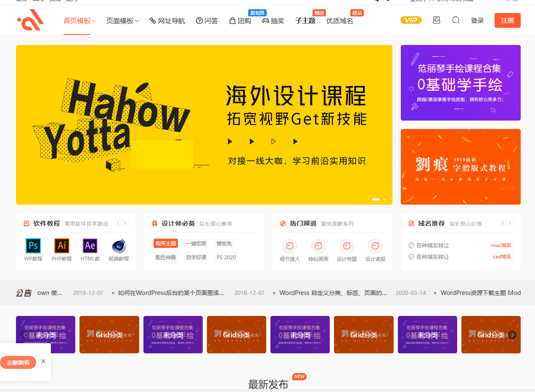The image size is (535, 392).
Task: Open the 子主题 menu item
Action: tap(305, 21)
